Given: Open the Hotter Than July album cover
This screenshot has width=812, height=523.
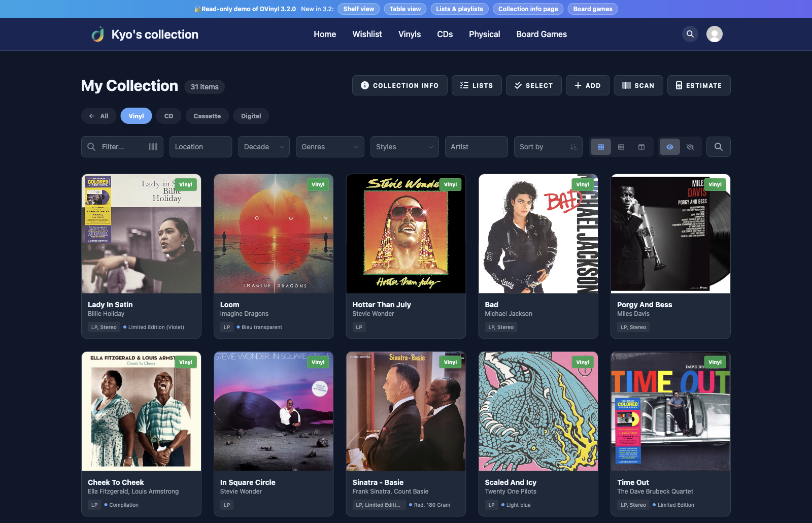Looking at the screenshot, I should 406,234.
